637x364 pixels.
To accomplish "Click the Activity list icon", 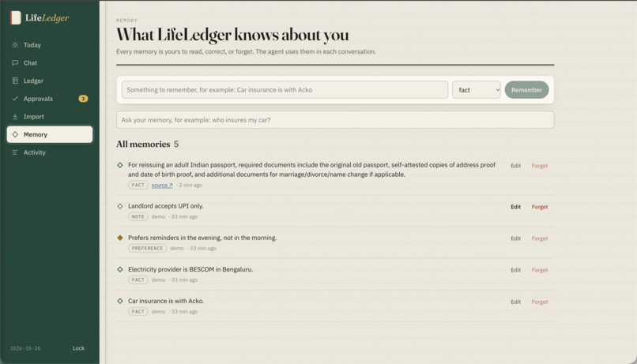I will tap(15, 152).
